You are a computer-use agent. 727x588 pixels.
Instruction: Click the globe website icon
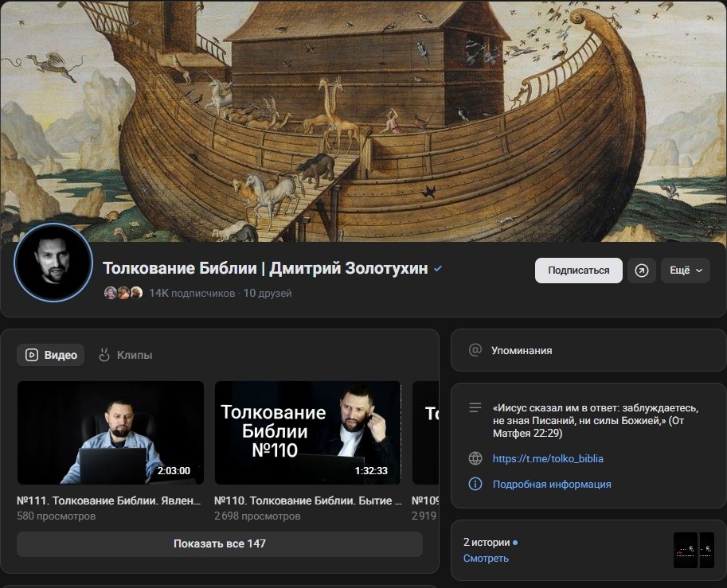coord(475,459)
